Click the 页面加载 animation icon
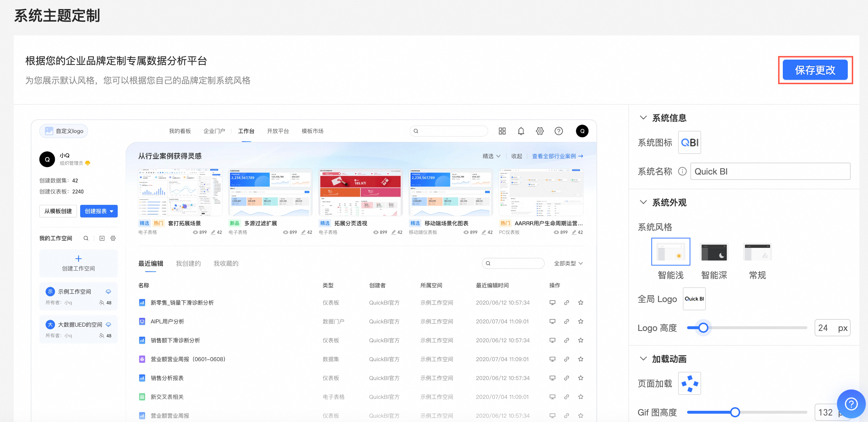 (689, 383)
